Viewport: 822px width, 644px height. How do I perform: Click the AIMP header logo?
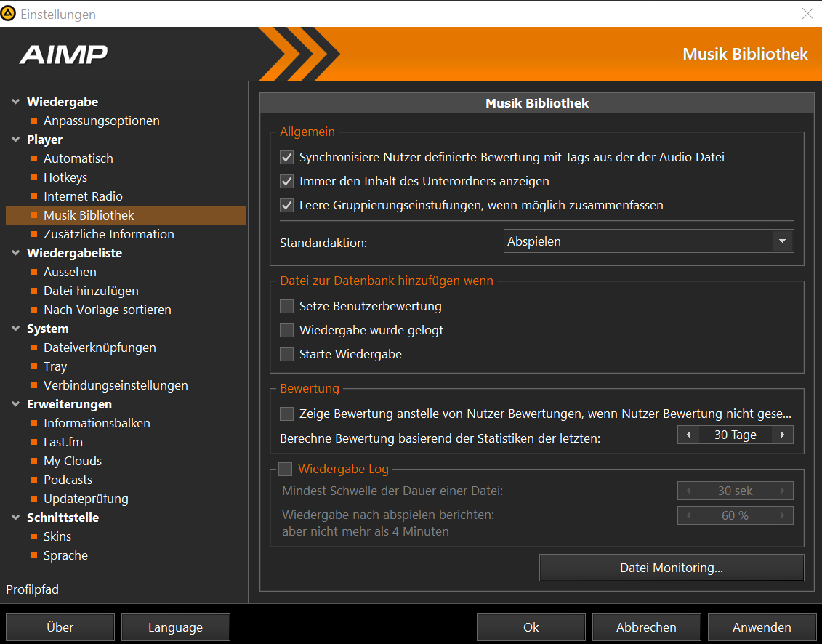pos(63,55)
